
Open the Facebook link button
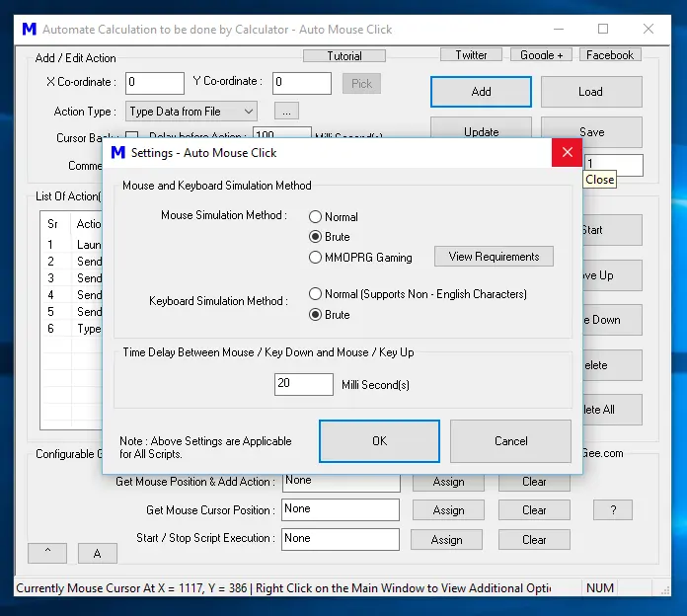point(610,55)
